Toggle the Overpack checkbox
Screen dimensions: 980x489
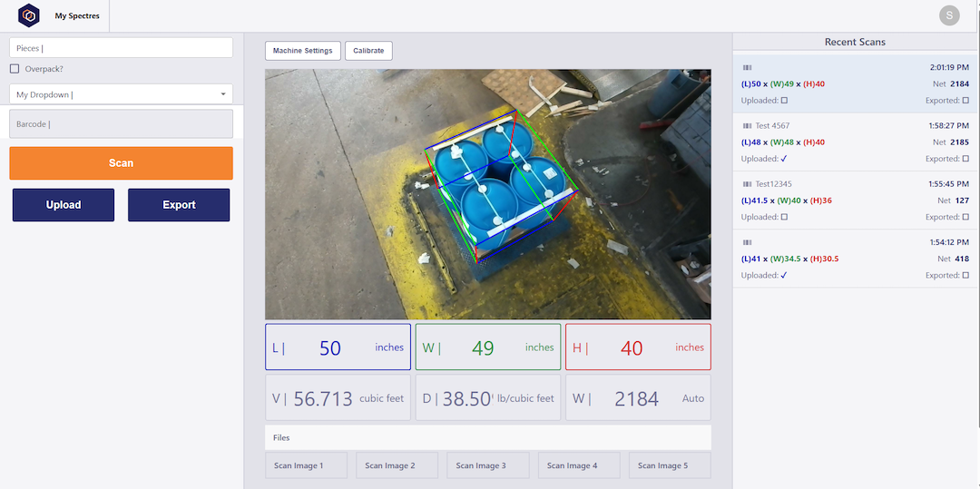point(15,69)
